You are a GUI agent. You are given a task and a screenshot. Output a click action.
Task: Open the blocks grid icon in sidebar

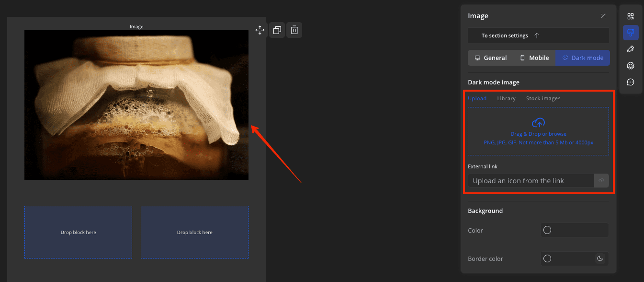(631, 16)
